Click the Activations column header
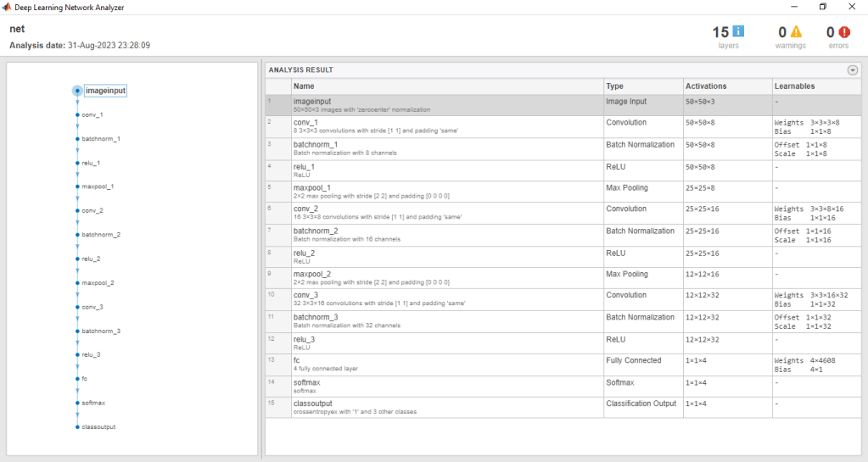The image size is (868, 462). pos(706,86)
